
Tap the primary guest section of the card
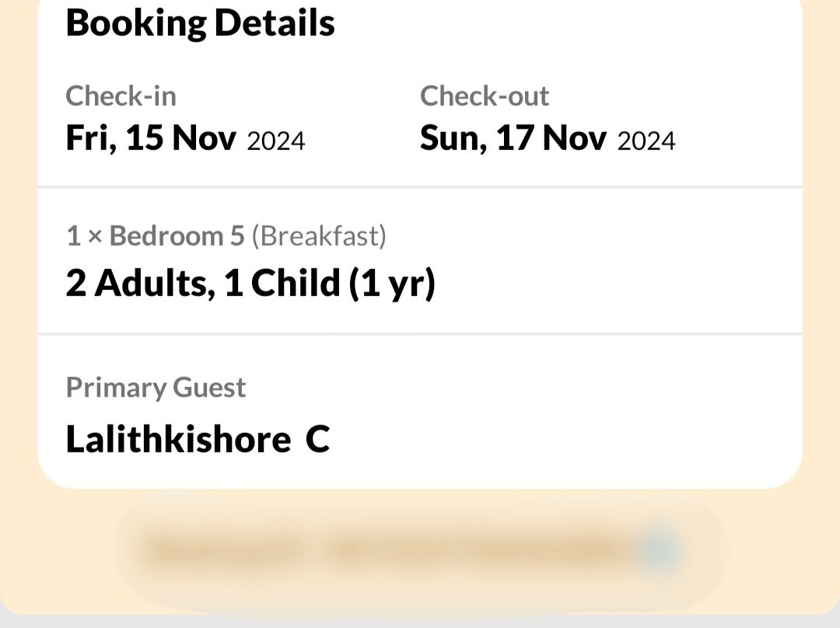tap(420, 412)
